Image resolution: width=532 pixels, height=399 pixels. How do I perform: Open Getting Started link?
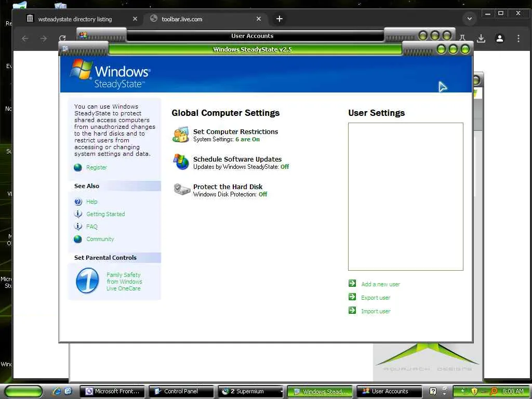105,214
